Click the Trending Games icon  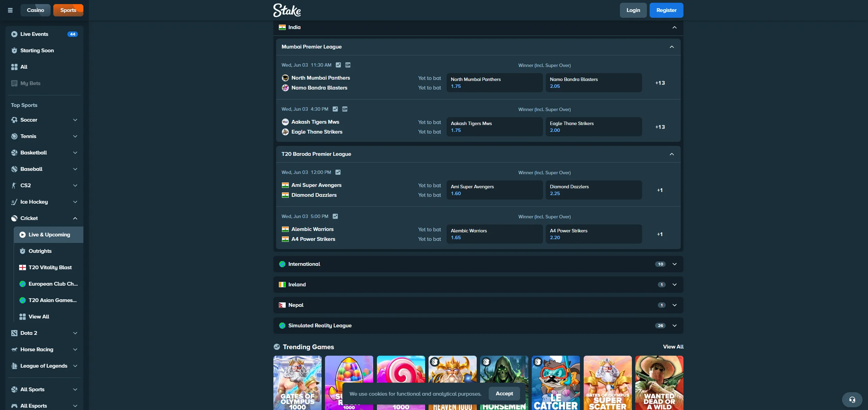[277, 347]
